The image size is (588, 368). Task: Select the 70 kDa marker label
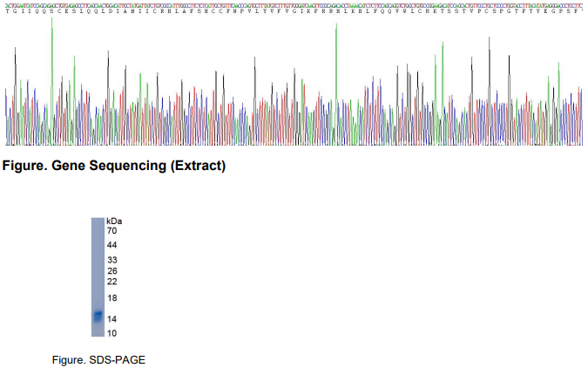(112, 230)
